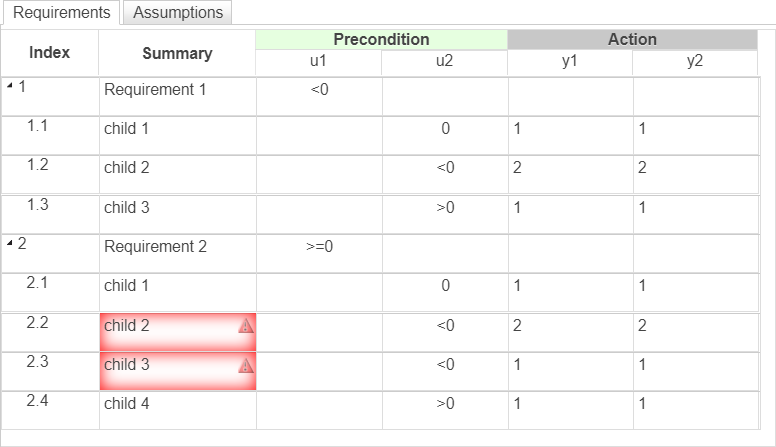
Task: Select highlighted child 2 in row 2.2
Action: click(170, 326)
